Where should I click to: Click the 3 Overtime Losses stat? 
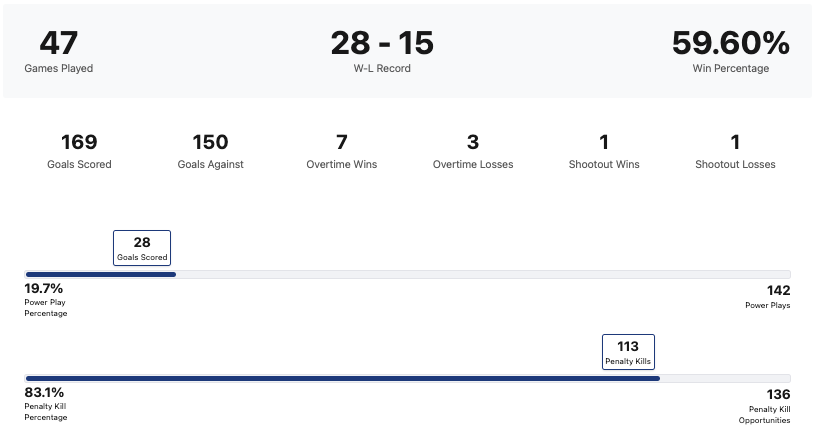(473, 151)
